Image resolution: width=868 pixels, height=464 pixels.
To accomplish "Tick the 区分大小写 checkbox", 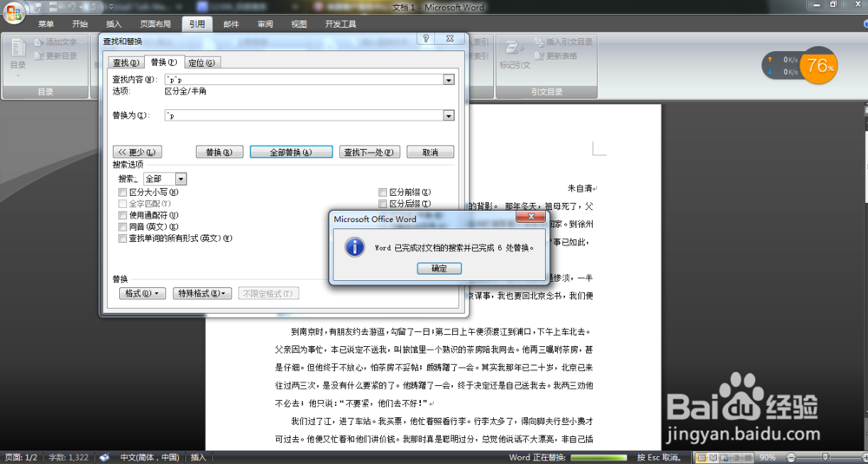I will click(122, 193).
